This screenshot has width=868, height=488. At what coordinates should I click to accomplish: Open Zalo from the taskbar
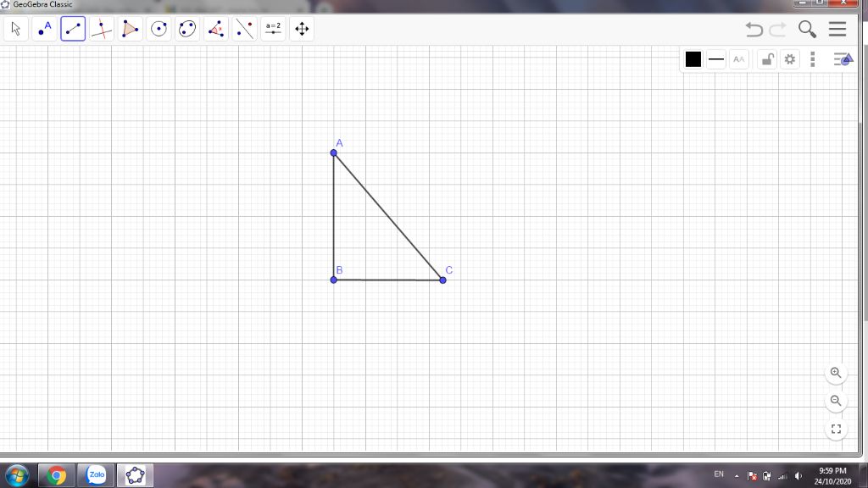pyautogui.click(x=97, y=475)
